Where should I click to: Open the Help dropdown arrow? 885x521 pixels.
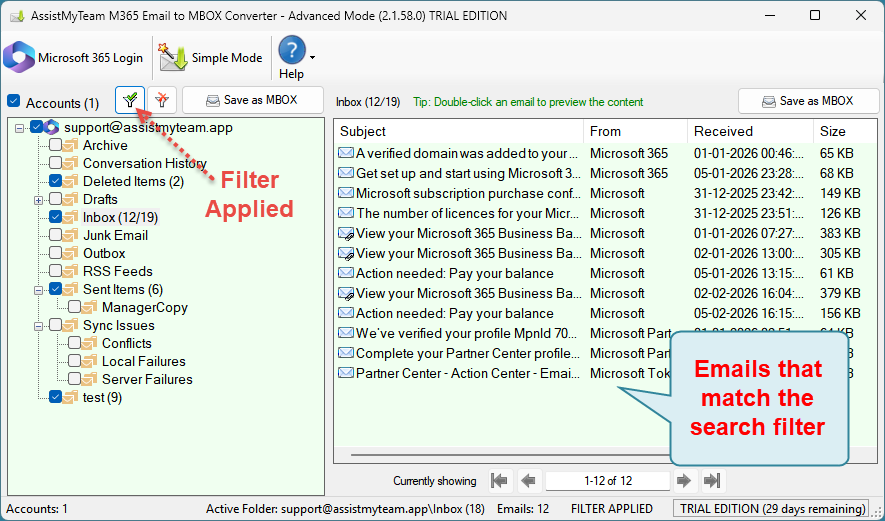312,58
